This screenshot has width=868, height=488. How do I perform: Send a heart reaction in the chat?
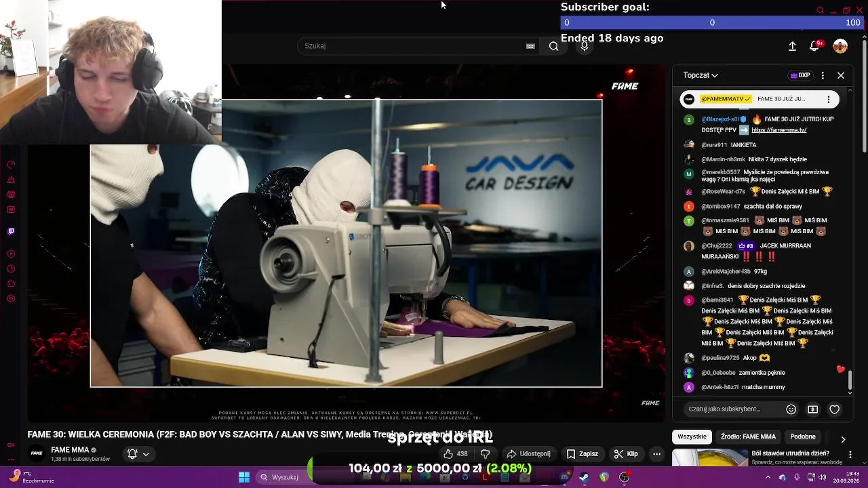(x=835, y=409)
